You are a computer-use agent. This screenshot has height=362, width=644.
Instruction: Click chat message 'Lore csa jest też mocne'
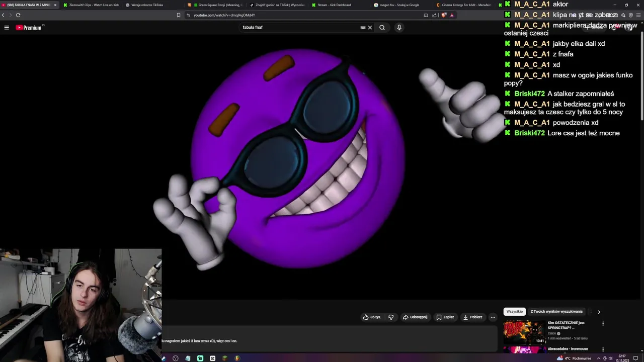tap(584, 133)
